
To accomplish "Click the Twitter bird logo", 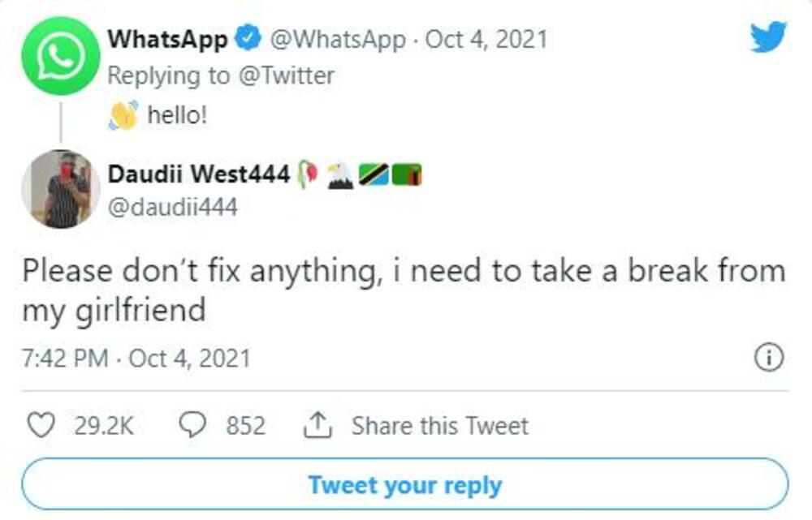I will tap(767, 38).
